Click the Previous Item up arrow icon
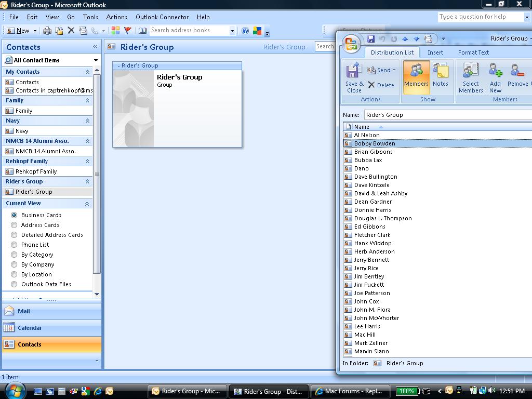This screenshot has height=399, width=532. click(405, 38)
